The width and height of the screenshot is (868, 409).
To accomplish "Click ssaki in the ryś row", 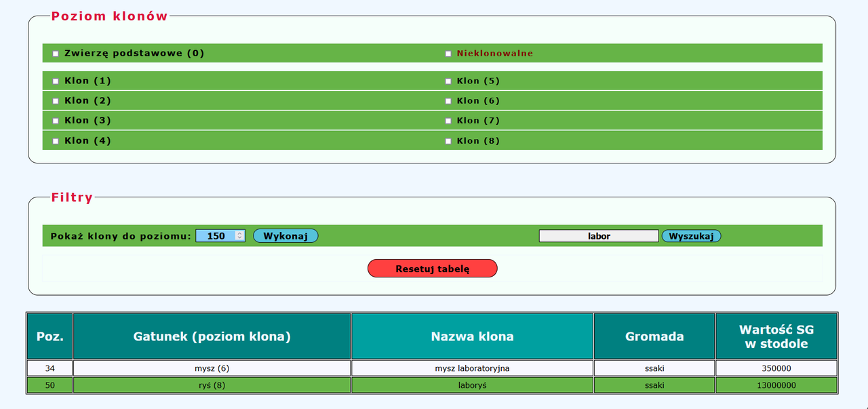I will point(654,385).
